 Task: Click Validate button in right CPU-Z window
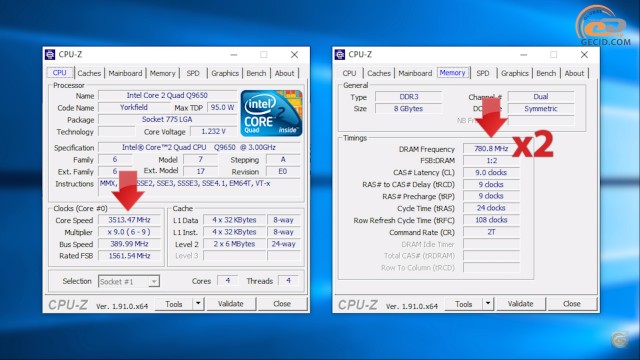(x=520, y=304)
